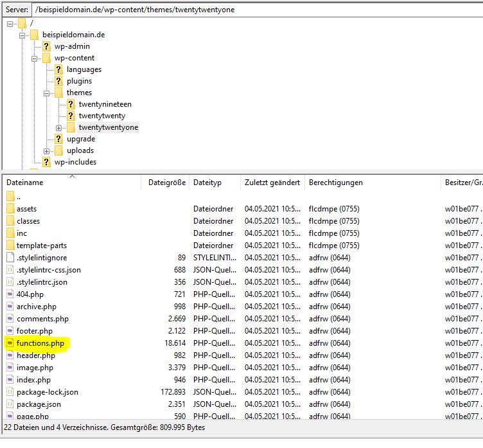Viewport: 483px width, 448px height.
Task: Select beispieldomain.de in the directory tree
Action: (74, 35)
